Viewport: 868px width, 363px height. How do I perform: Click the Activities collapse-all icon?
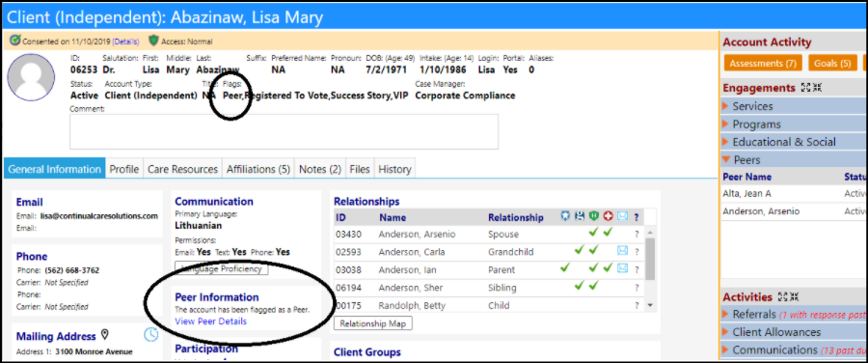click(x=794, y=297)
